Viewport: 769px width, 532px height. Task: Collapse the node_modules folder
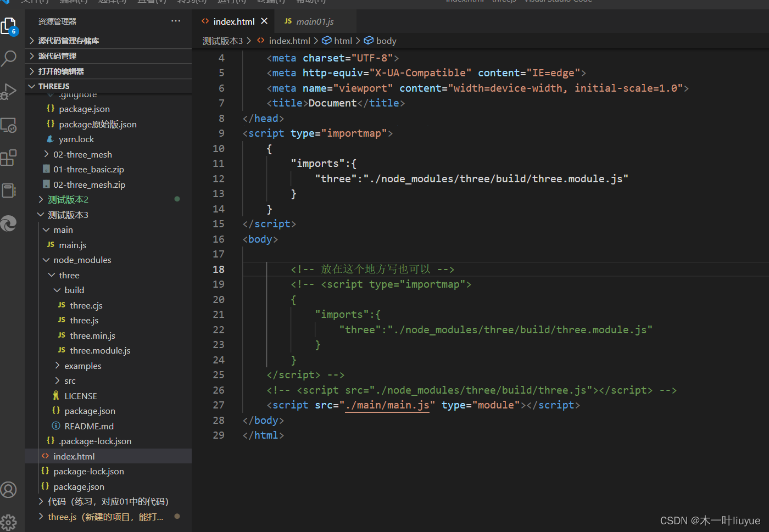[108, 260]
